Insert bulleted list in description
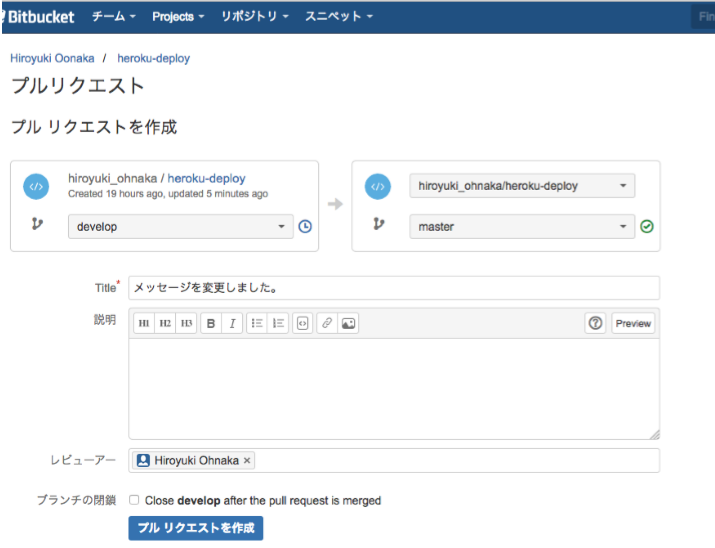The image size is (715, 548). coord(257,323)
